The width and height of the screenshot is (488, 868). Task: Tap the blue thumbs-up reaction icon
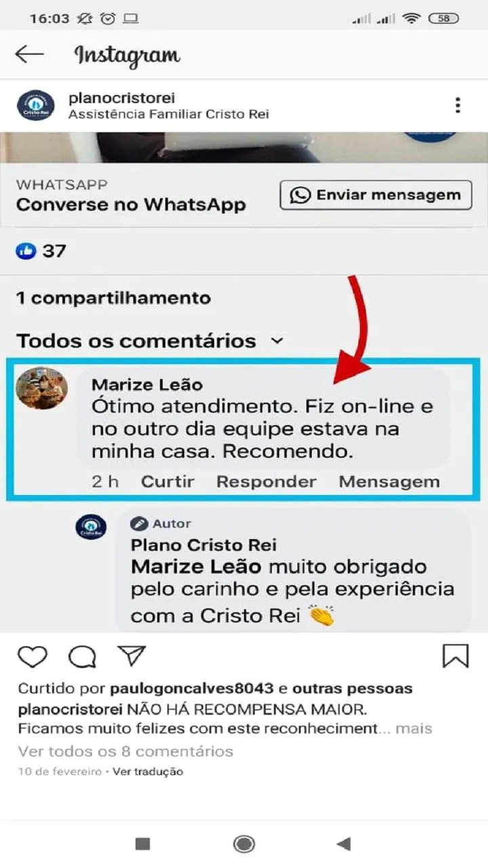tap(26, 251)
